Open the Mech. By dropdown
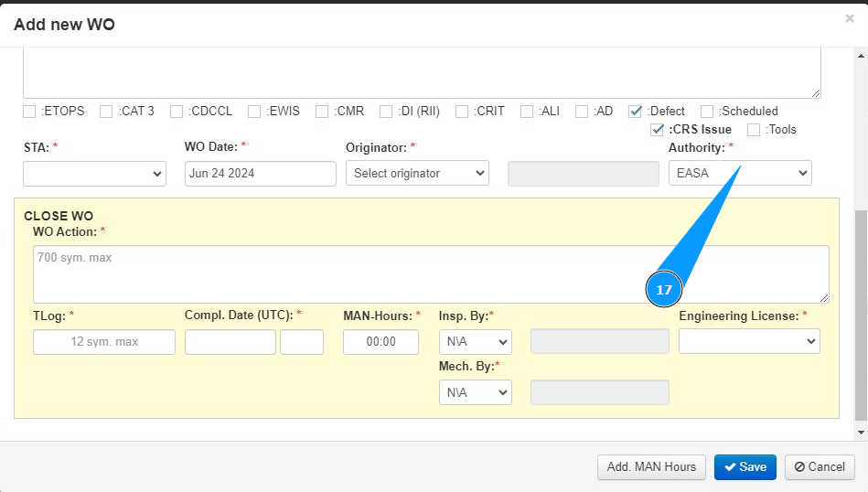Viewport: 868px width, 492px height. pyautogui.click(x=475, y=392)
